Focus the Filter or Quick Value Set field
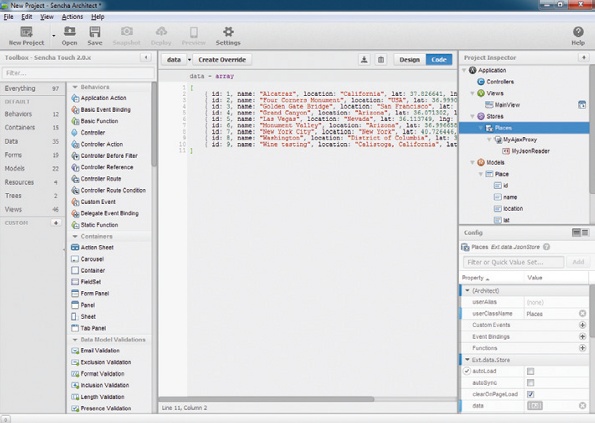Image resolution: width=595 pixels, height=423 pixels. 513,262
